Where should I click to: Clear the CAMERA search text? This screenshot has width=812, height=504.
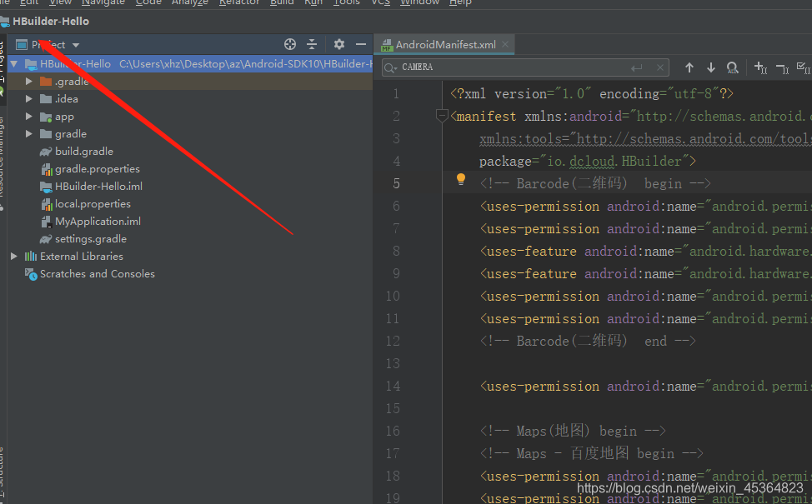659,67
